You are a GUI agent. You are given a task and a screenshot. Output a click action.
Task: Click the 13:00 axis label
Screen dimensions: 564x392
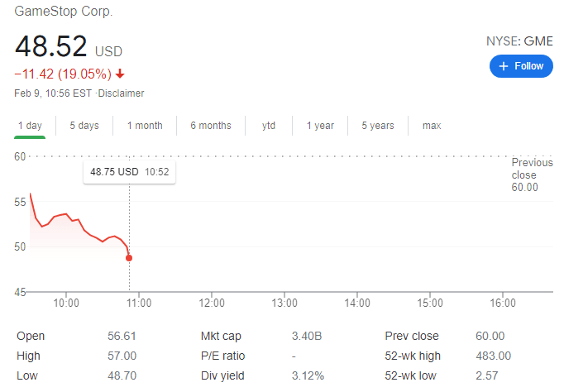pyautogui.click(x=284, y=303)
